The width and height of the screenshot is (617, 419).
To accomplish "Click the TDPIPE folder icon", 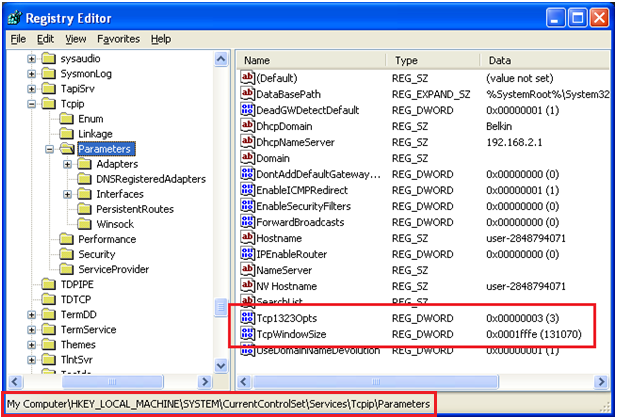I will click(x=48, y=284).
